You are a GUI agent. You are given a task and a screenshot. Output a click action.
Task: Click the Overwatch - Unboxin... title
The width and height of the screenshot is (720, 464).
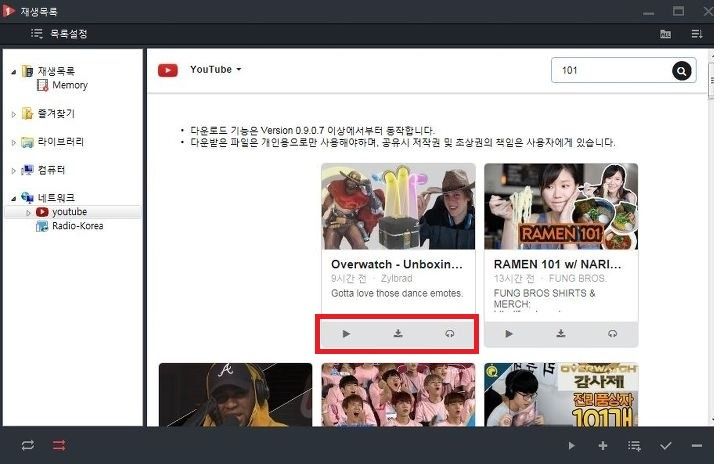(397, 264)
